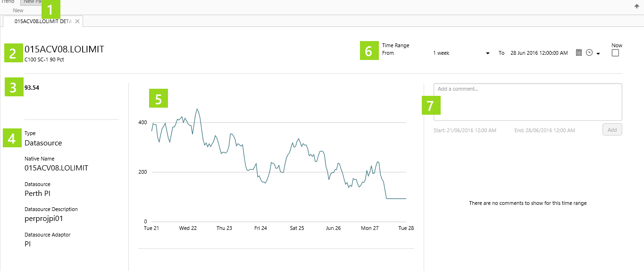Image resolution: width=644 pixels, height=271 pixels.
Task: Focus the Add a comment text box
Action: coord(527,102)
